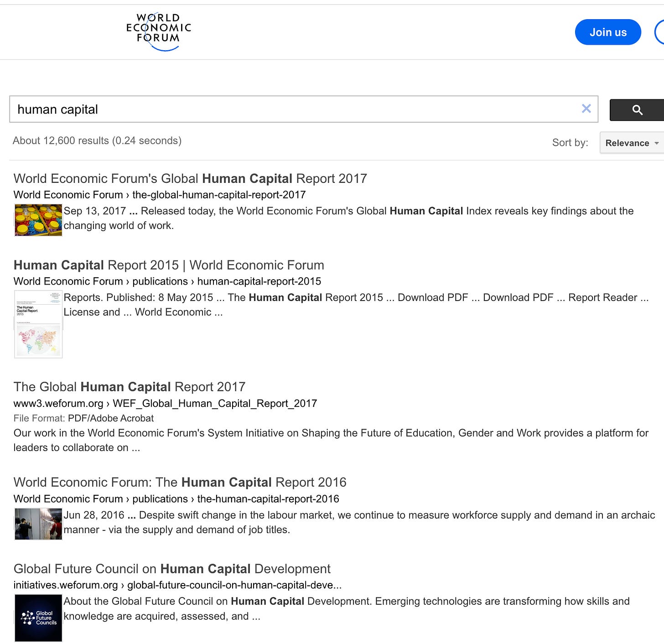Submit search with the magnifier button
The width and height of the screenshot is (664, 644).
(637, 110)
